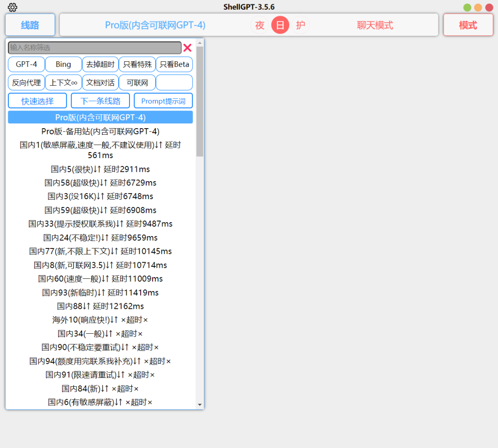The height and width of the screenshot is (448, 498).
Task: Click the 聊天模式 chat mode label
Action: click(375, 25)
